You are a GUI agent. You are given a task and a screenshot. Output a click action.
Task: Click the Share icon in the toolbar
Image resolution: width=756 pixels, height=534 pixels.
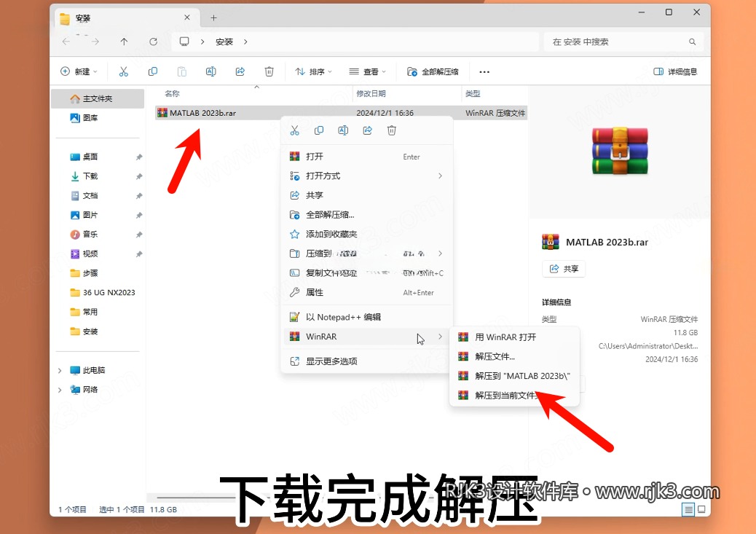click(x=240, y=72)
